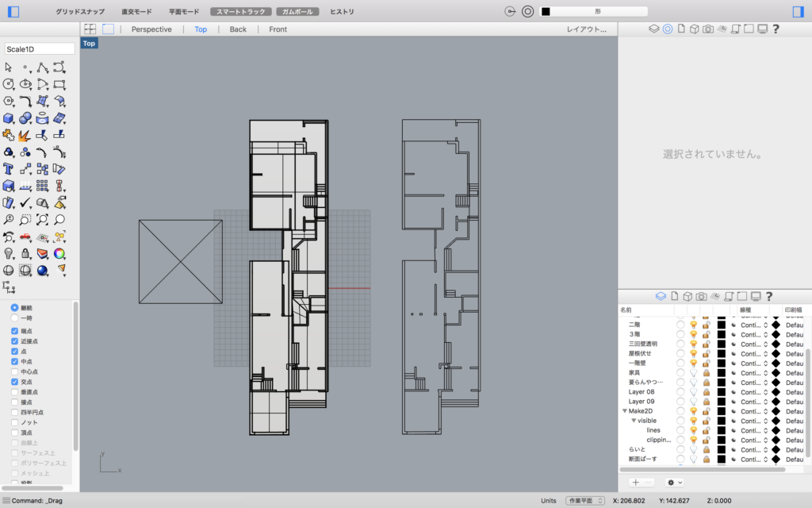Select the Zoom Extents tool
This screenshot has width=812, height=508.
pyautogui.click(x=43, y=220)
